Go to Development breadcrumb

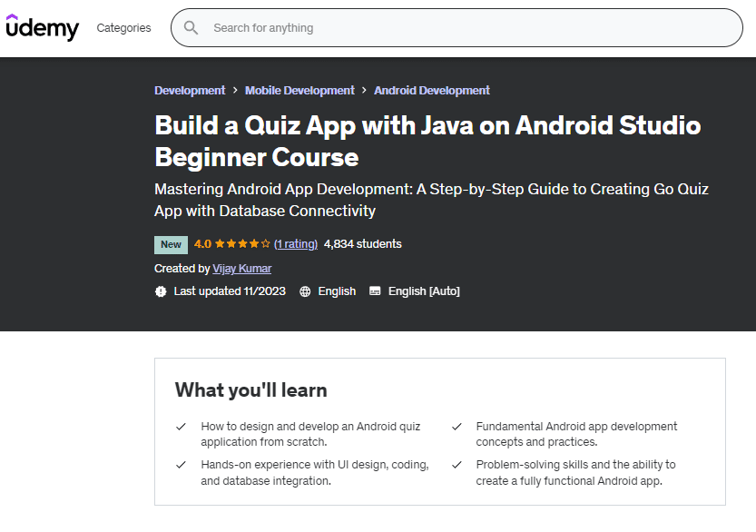click(x=190, y=91)
